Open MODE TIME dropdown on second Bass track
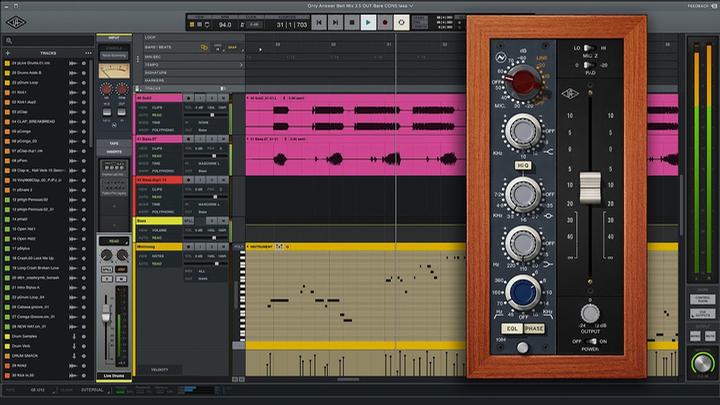 tap(157, 163)
